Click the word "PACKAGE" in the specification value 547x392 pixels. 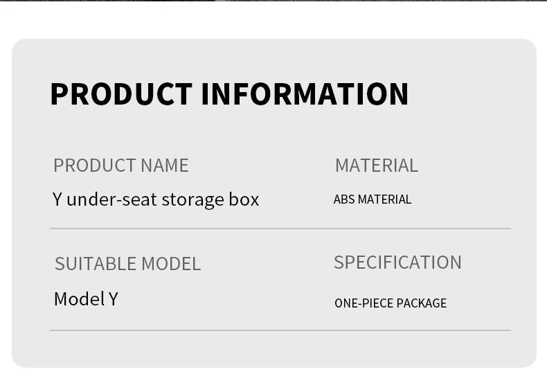[x=419, y=303]
